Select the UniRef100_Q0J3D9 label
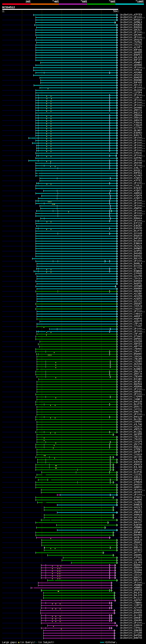Image resolution: width=146 pixels, height=644 pixels. click(131, 615)
